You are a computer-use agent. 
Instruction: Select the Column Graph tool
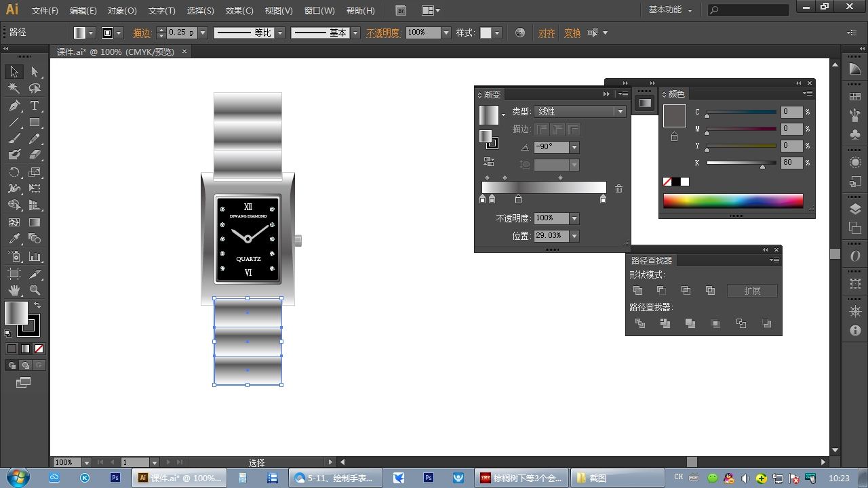[x=35, y=257]
